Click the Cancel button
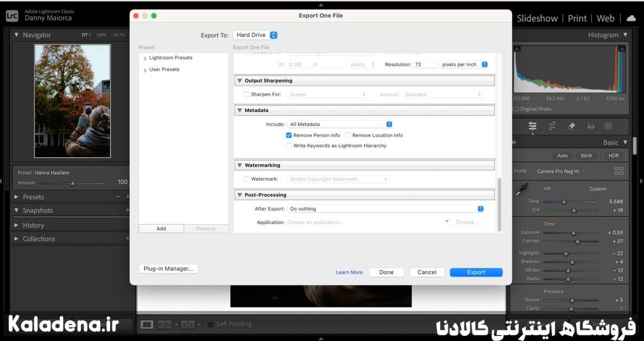644x341 pixels. pyautogui.click(x=427, y=272)
